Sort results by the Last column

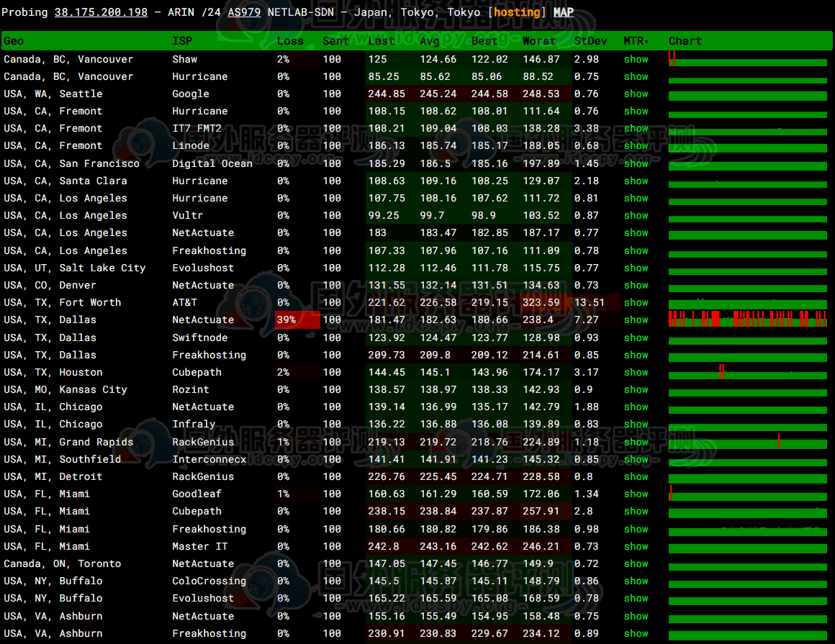382,41
